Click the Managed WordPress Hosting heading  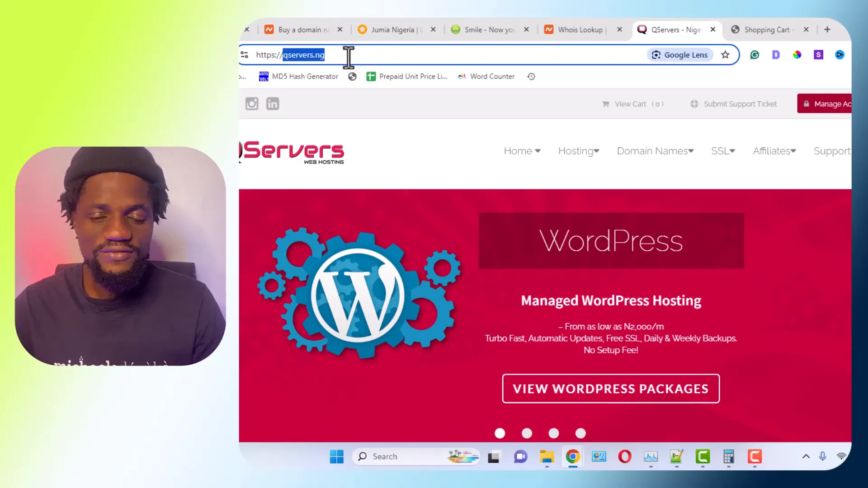coord(611,301)
